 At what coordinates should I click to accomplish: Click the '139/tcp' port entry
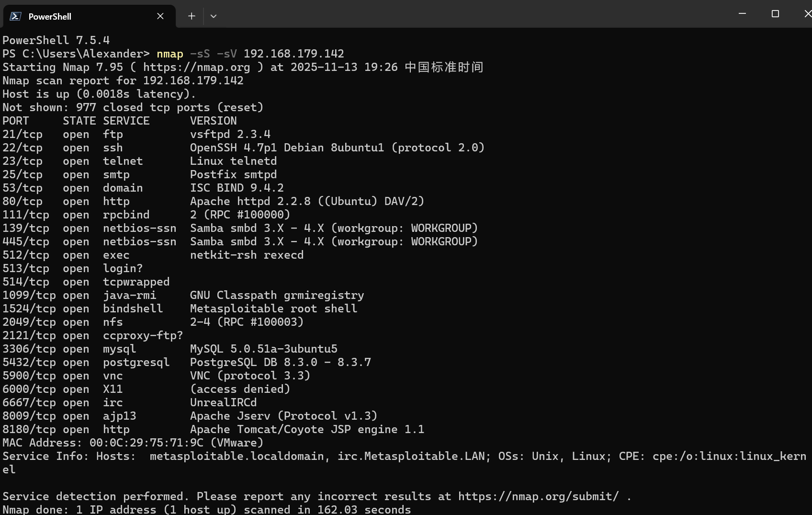coord(26,228)
